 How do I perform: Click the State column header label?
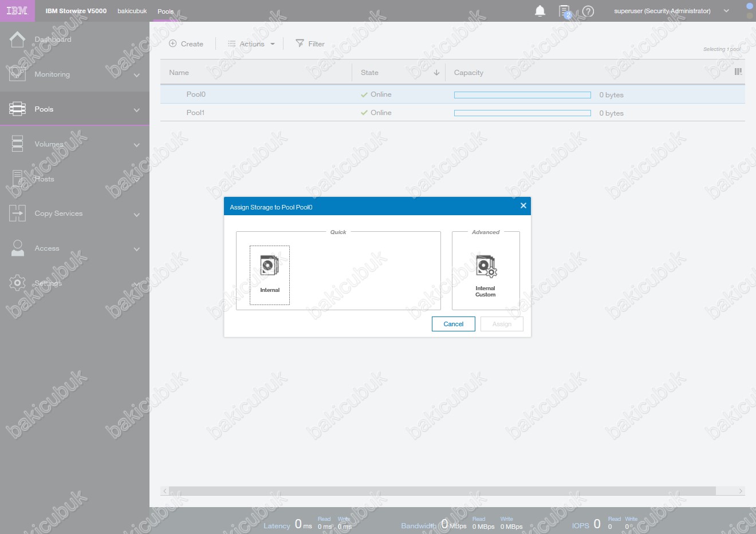point(369,73)
